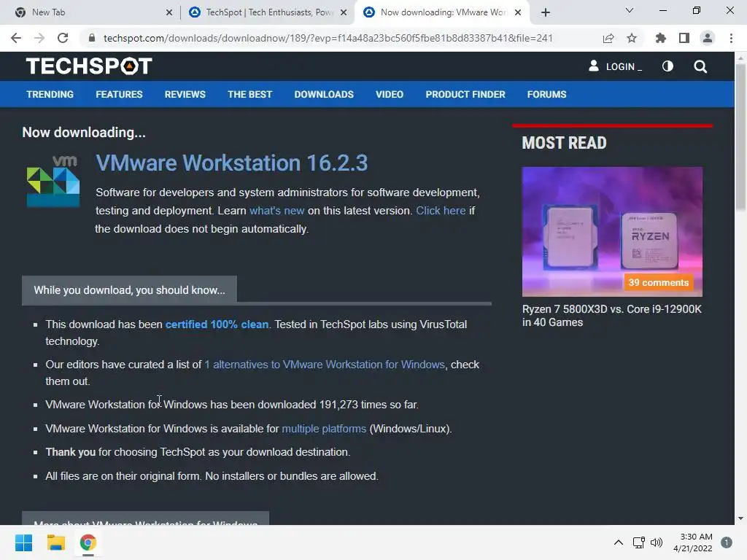Open PRODUCT FINDER page
Screen dimensions: 747x560
pyautogui.click(x=465, y=94)
